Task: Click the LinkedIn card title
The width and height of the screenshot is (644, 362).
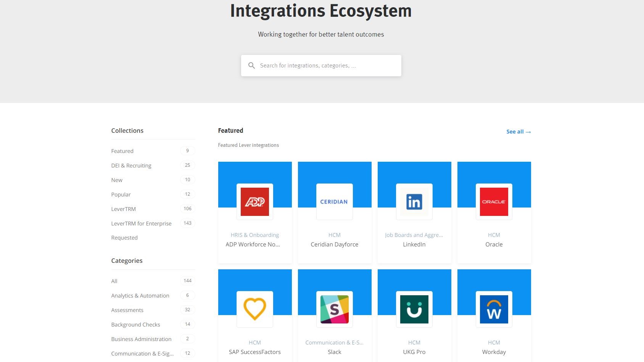Action: click(414, 245)
